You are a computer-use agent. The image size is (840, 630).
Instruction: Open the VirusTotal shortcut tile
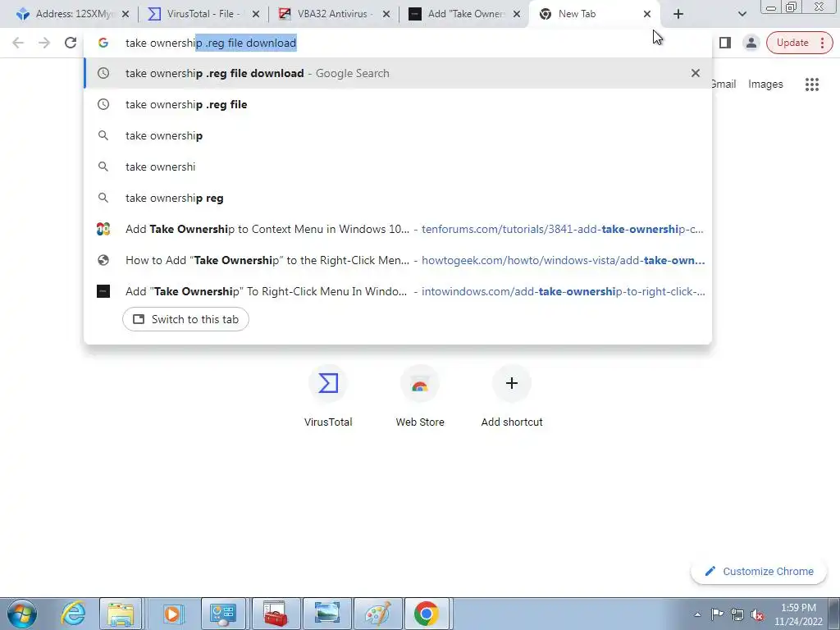[328, 396]
